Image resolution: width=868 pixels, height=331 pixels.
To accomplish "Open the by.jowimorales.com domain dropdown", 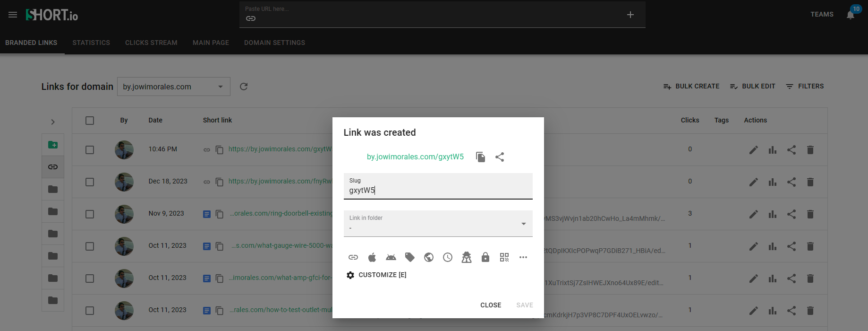I will coord(173,87).
